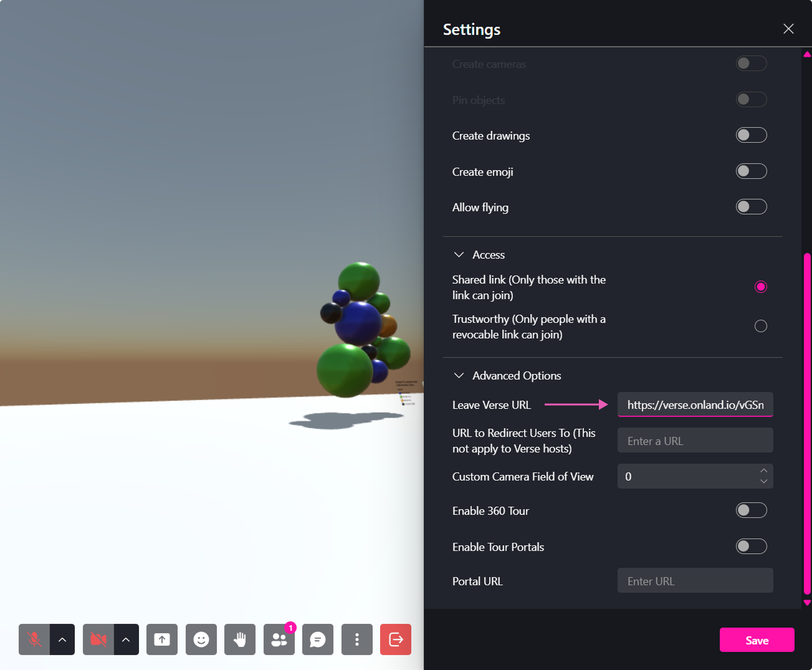Open microphone device selection chevron
Screen dimensions: 812x670
pos(62,639)
